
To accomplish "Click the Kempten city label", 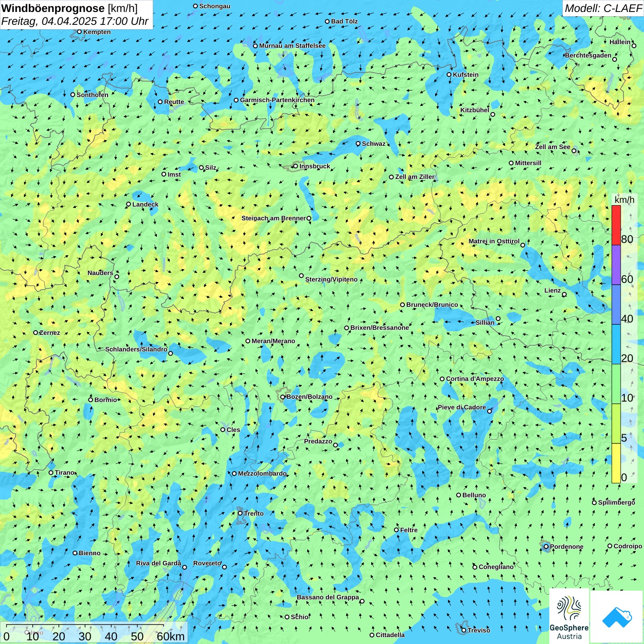I will click(97, 32).
